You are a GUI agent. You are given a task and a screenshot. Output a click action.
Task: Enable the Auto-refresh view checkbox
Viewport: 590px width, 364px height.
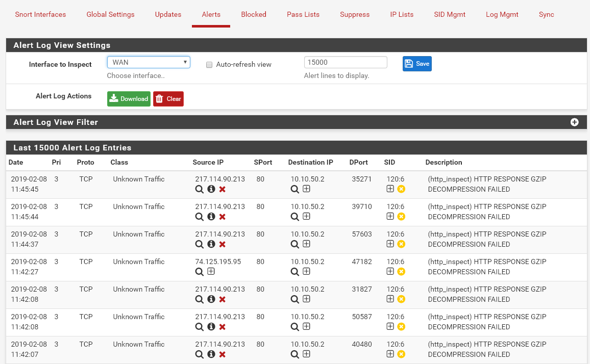tap(209, 65)
